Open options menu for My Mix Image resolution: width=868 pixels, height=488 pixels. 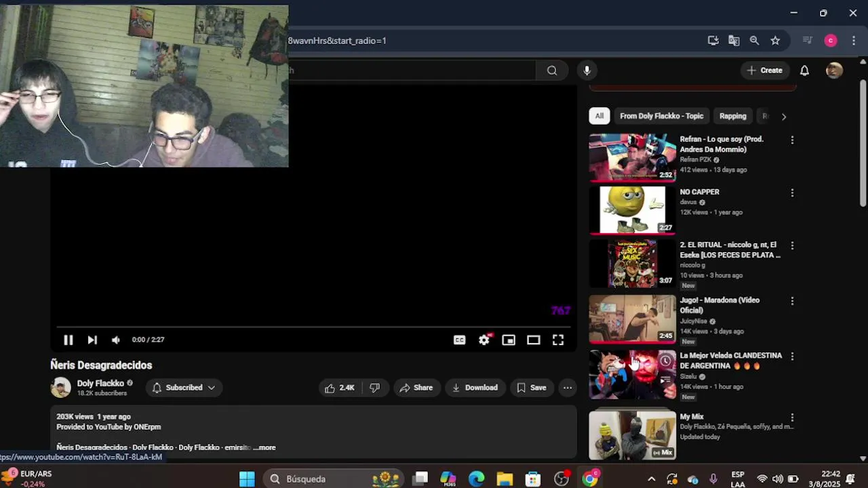(x=792, y=418)
